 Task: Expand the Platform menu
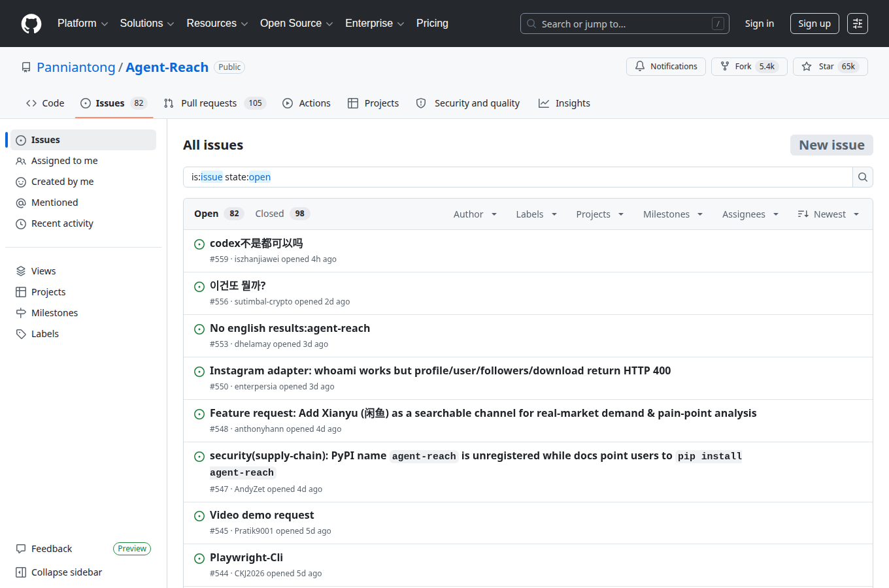(x=82, y=24)
